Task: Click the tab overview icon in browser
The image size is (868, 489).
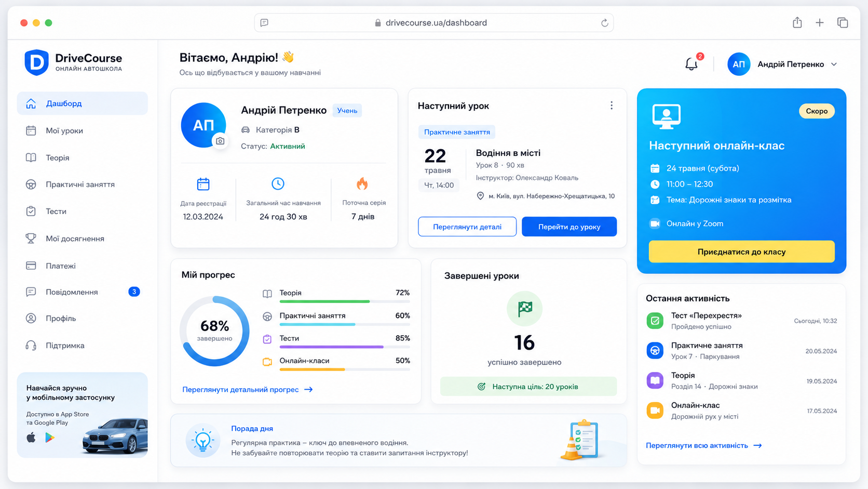Action: pyautogui.click(x=843, y=22)
